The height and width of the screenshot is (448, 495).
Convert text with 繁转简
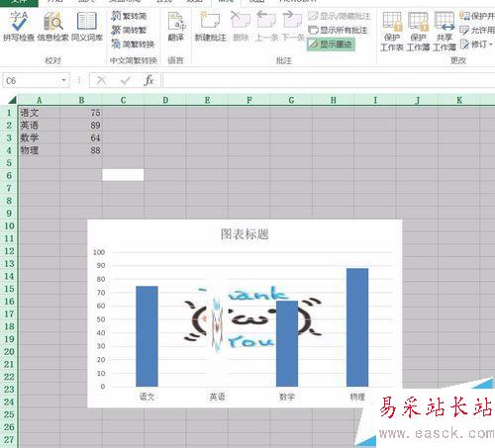click(129, 16)
